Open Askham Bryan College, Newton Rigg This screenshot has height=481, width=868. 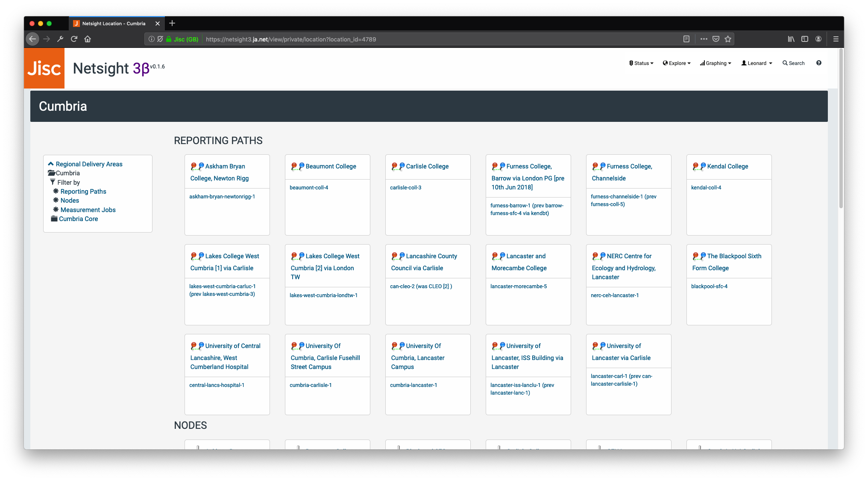tap(220, 172)
